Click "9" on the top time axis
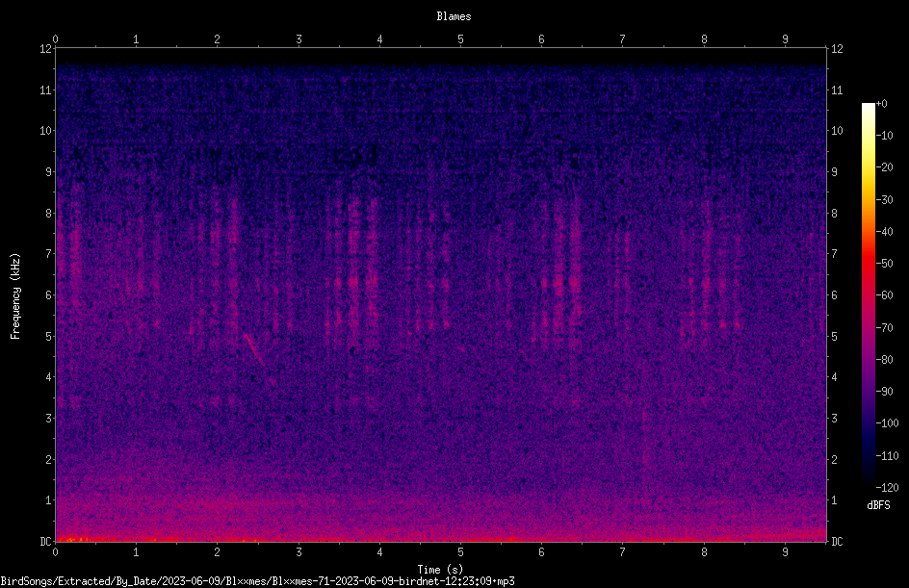This screenshot has height=588, width=909. click(x=785, y=39)
